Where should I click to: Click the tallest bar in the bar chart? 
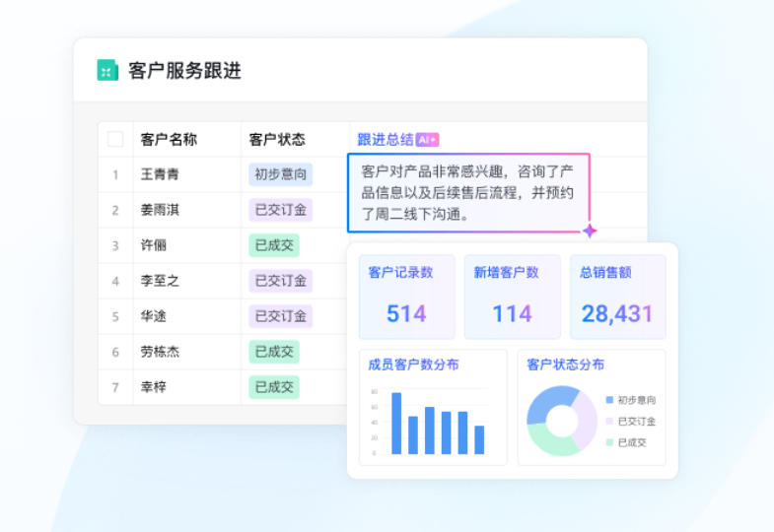point(396,423)
